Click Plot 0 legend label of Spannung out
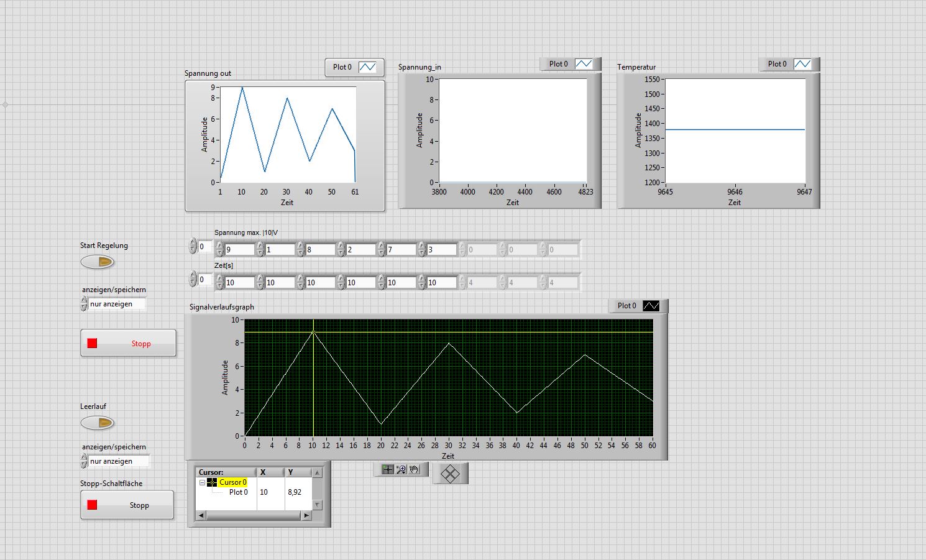The height and width of the screenshot is (560, 926). 342,67
